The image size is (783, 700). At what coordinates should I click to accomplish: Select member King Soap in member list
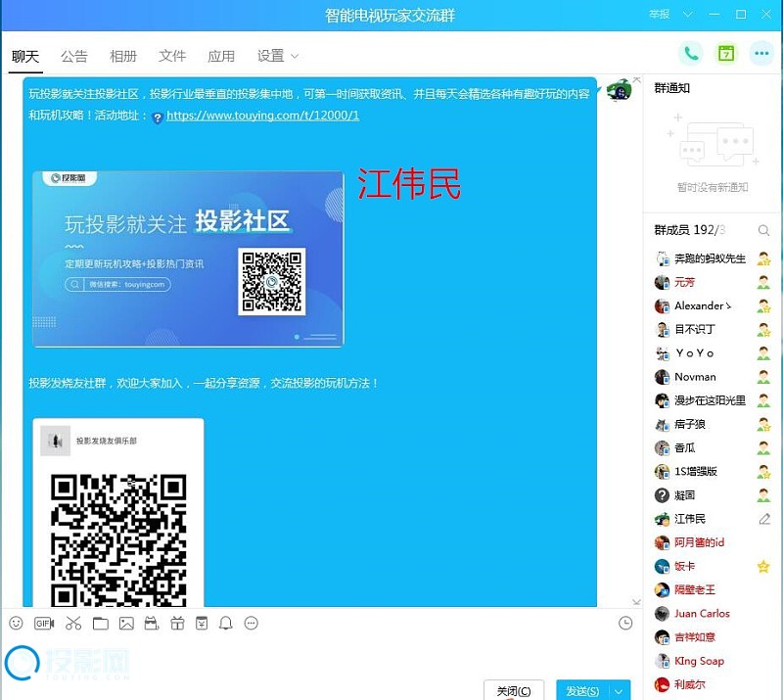pyautogui.click(x=713, y=661)
